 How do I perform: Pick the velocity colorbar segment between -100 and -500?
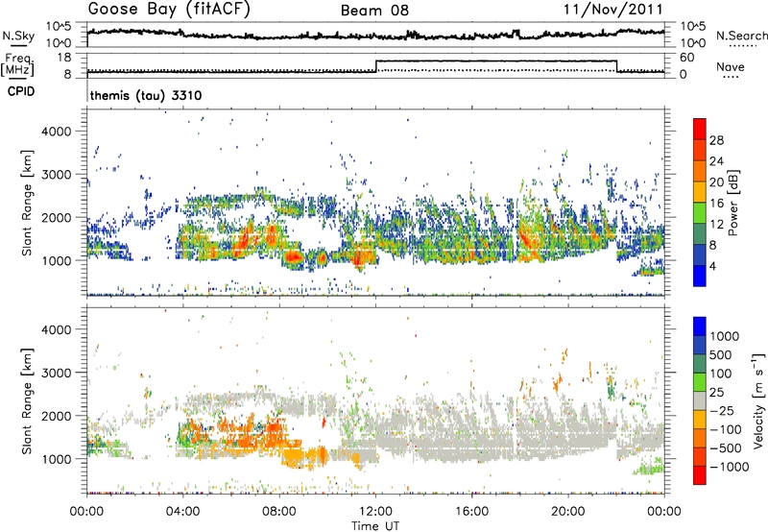click(x=700, y=438)
